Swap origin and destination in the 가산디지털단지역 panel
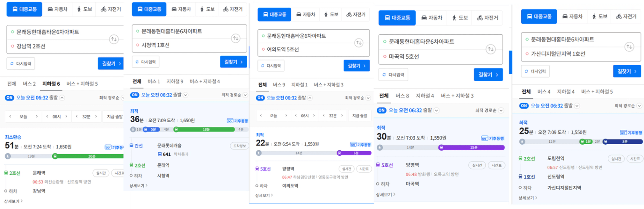644x209 pixels. 629,47
